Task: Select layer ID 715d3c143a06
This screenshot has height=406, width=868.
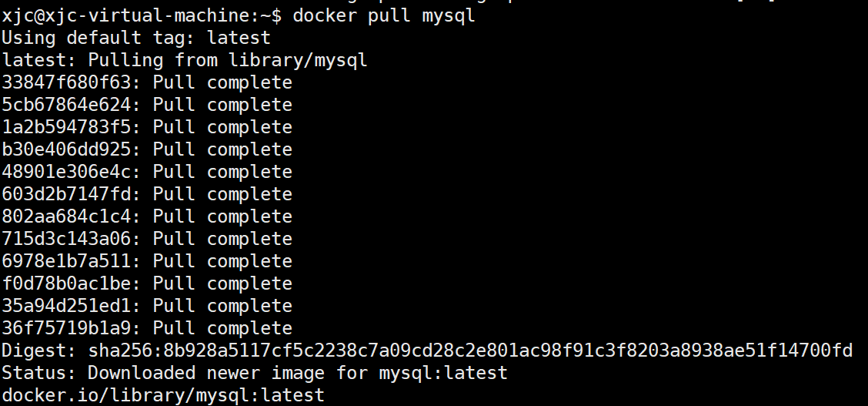Action: [66, 239]
